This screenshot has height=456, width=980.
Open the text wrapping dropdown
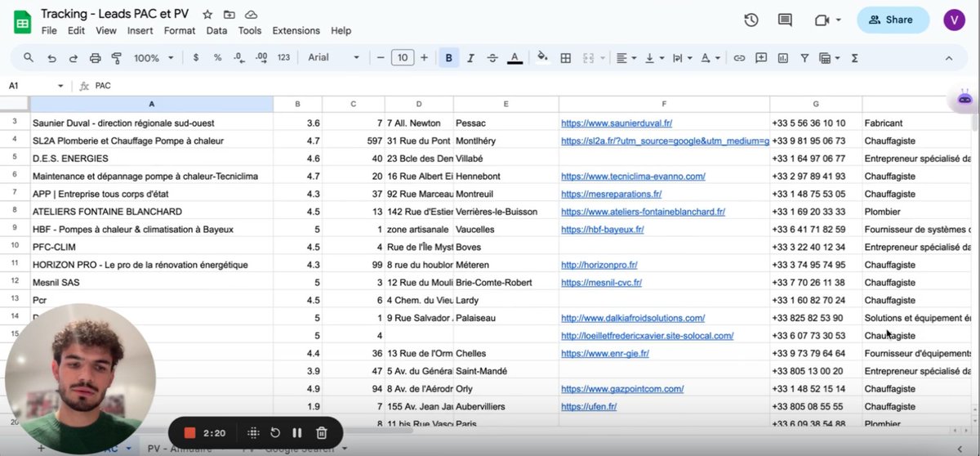click(682, 58)
